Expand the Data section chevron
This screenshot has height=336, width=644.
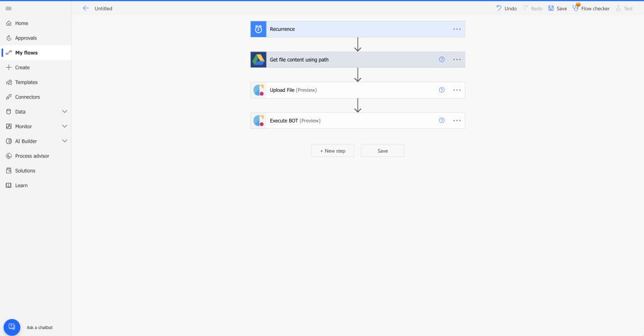[65, 112]
